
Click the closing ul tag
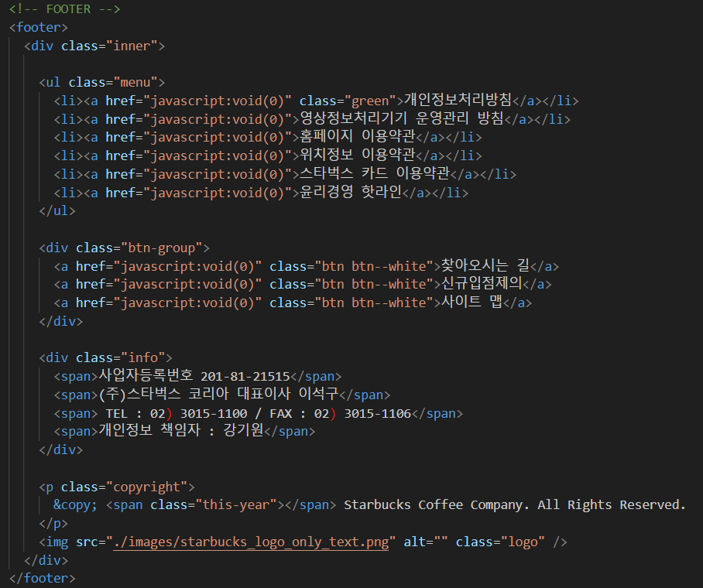[x=57, y=210]
